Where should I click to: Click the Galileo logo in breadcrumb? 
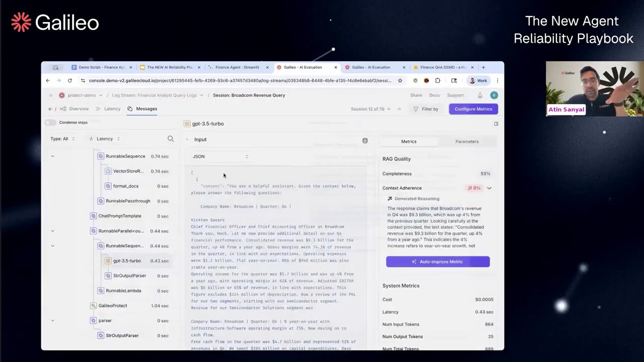point(62,95)
